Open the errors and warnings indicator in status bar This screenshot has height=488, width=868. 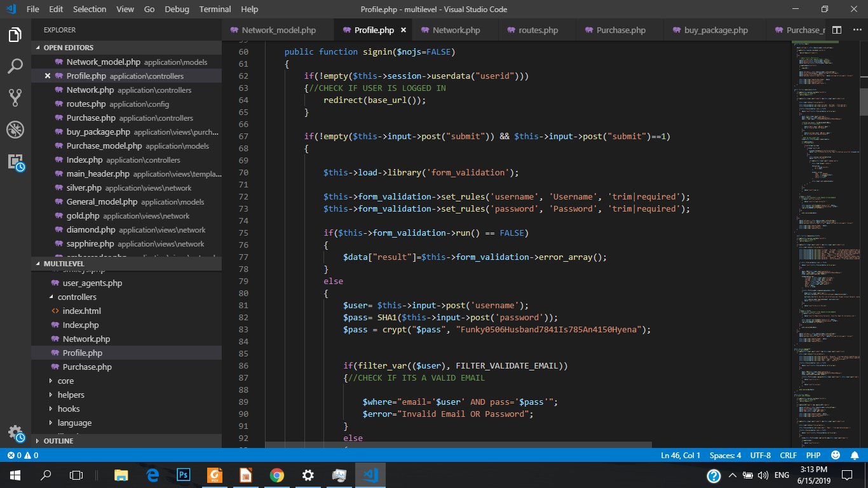(20, 455)
